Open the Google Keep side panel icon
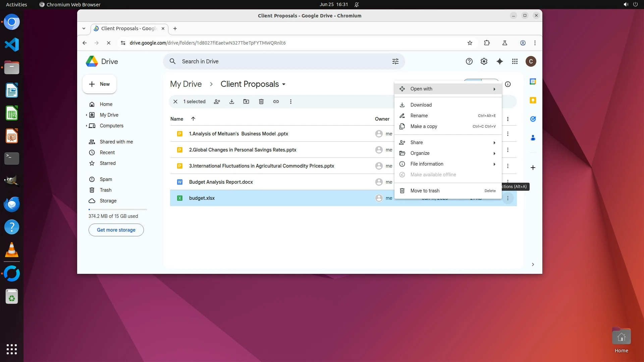Viewport: 644px width, 362px height. [533, 100]
